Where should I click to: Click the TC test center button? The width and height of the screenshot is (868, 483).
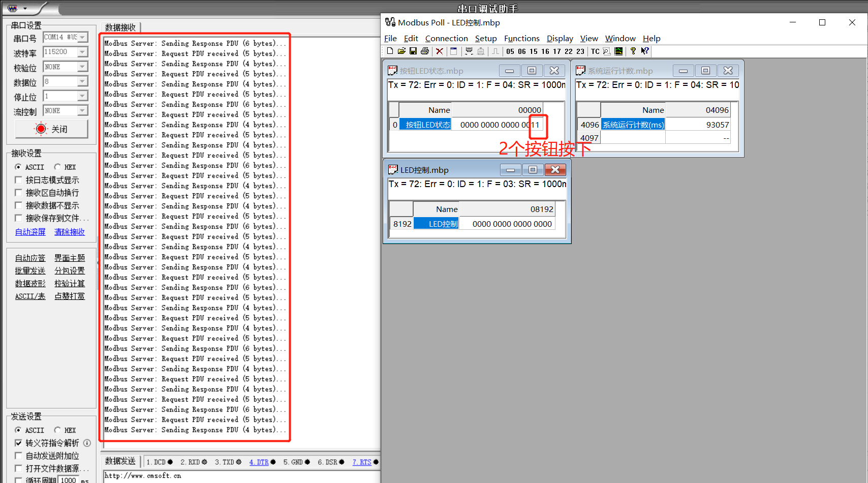(595, 51)
